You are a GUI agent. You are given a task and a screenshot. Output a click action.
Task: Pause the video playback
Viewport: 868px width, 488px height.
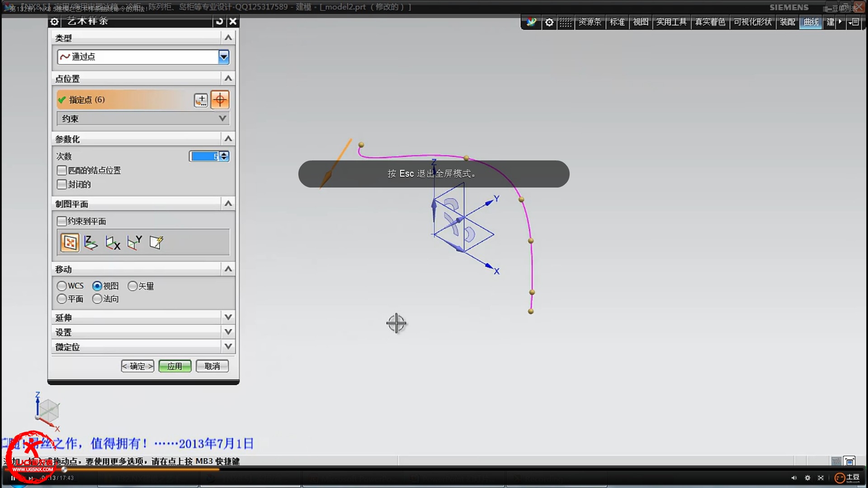[13, 478]
